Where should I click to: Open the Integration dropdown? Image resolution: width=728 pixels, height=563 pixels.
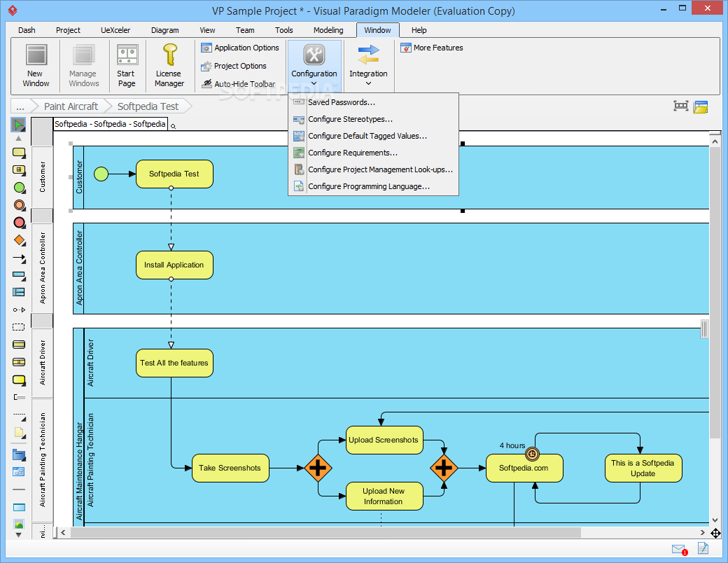[x=368, y=66]
